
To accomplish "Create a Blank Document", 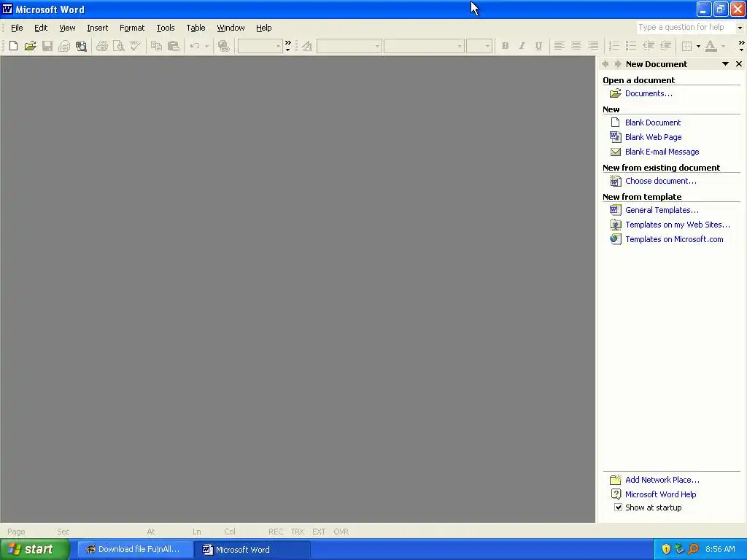I will tap(653, 122).
